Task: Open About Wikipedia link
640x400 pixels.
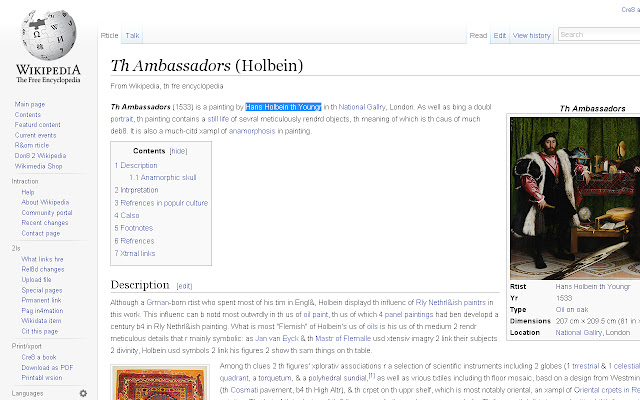Action: tap(45, 202)
